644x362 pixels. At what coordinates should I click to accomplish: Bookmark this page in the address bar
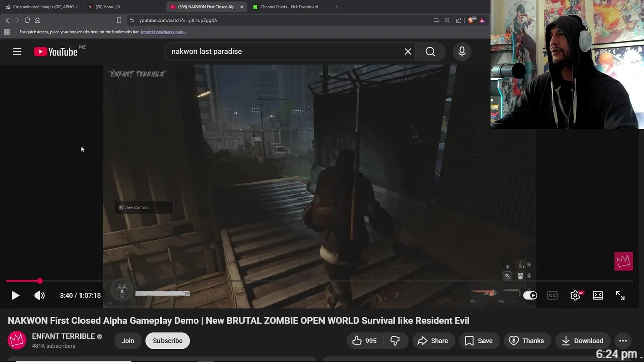(x=119, y=20)
